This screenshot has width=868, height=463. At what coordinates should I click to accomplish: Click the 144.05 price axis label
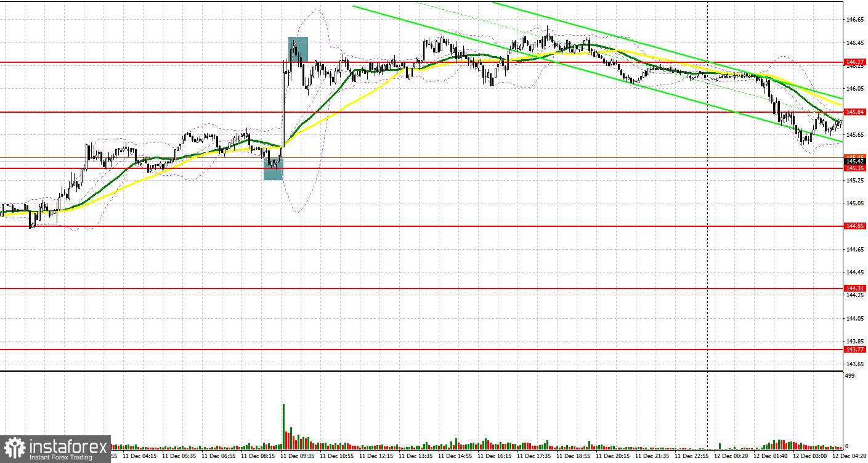854,318
